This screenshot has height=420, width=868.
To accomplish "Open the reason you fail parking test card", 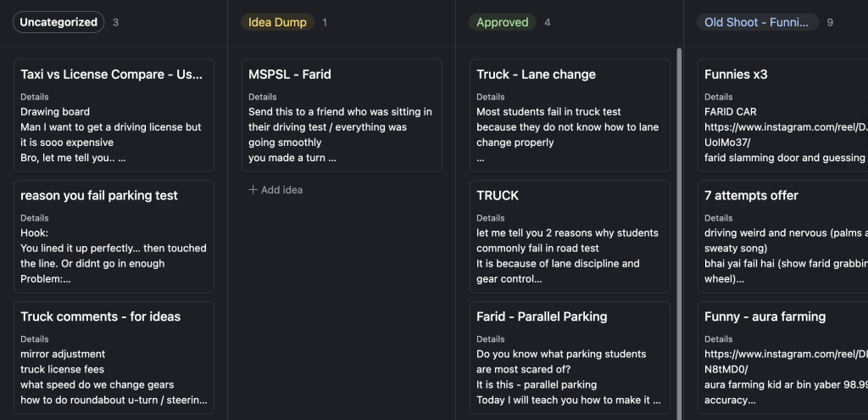I will point(99,195).
